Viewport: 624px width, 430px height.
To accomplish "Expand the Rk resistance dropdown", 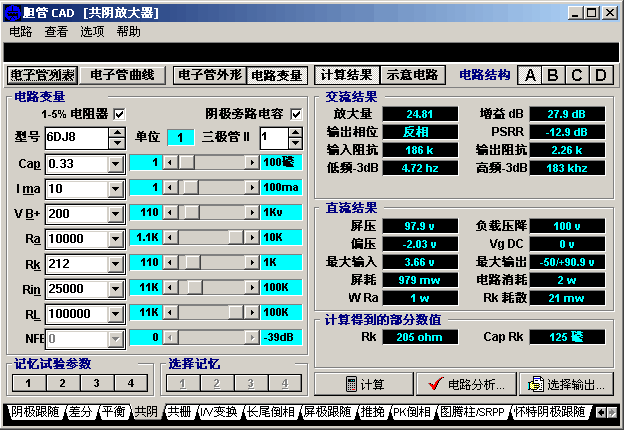I will pyautogui.click(x=116, y=264).
